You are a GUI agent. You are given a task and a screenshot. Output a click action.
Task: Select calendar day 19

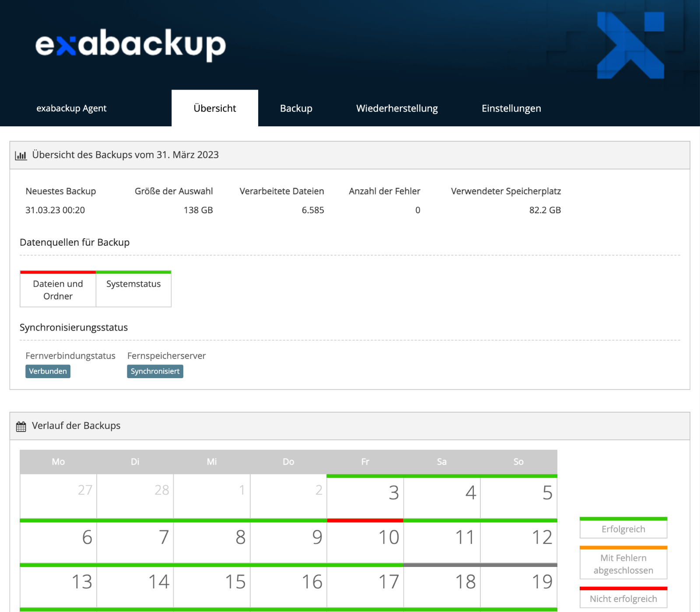(519, 586)
